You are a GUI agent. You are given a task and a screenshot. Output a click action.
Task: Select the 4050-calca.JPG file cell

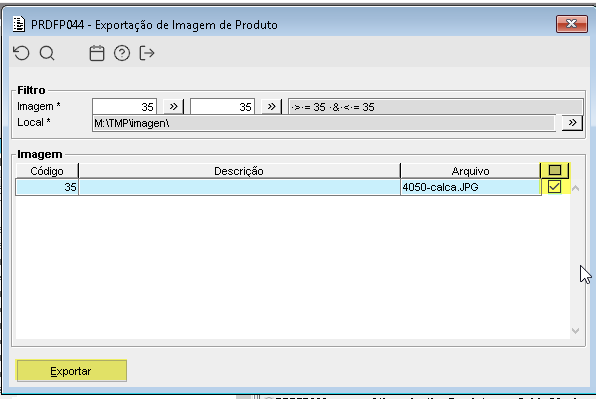coord(470,187)
